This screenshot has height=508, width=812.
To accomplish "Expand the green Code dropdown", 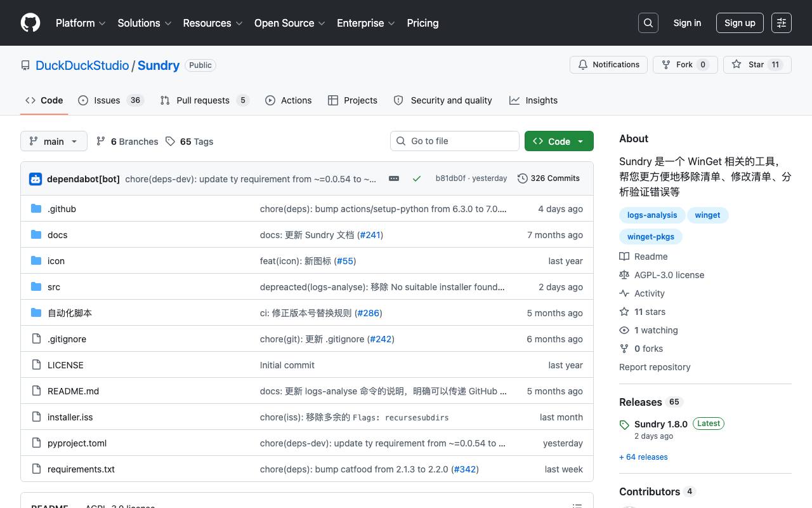I will click(559, 141).
